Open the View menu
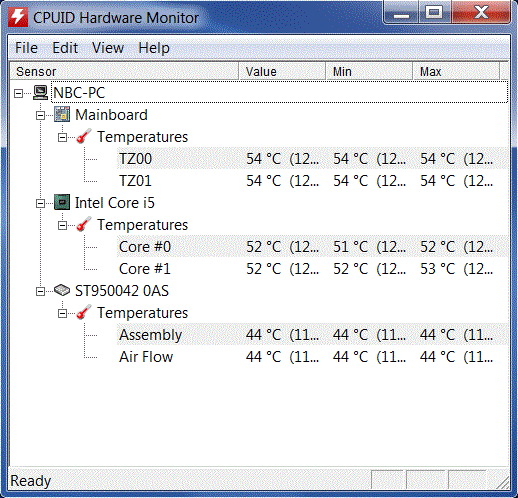 108,48
